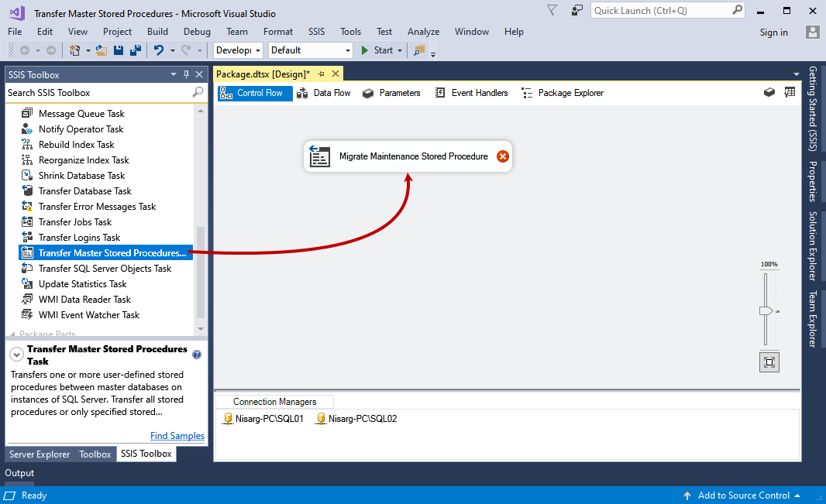Click the Save All icon
This screenshot has width=826, height=504.
136,50
